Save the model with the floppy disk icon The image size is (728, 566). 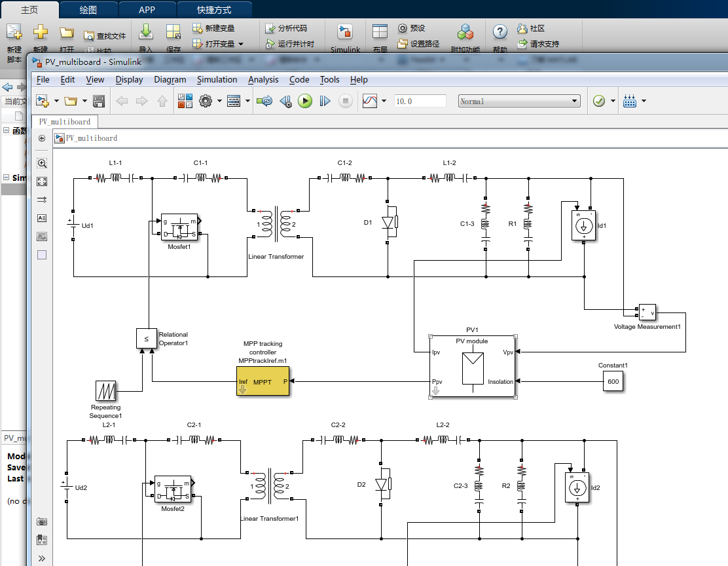click(x=99, y=101)
